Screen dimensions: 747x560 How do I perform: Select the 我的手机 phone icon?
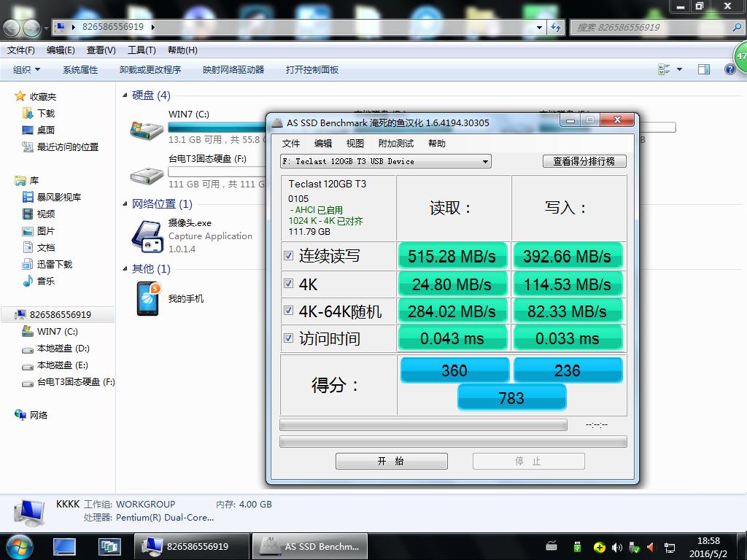click(147, 298)
